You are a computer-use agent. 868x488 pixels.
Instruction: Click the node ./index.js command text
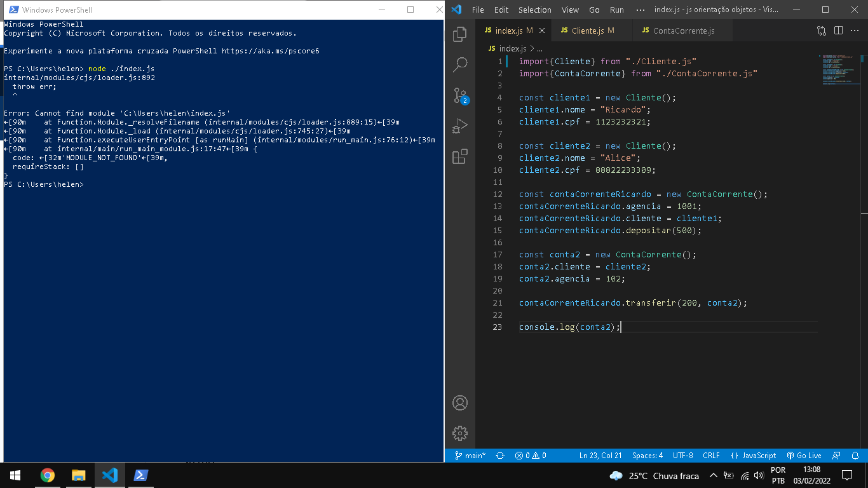121,69
